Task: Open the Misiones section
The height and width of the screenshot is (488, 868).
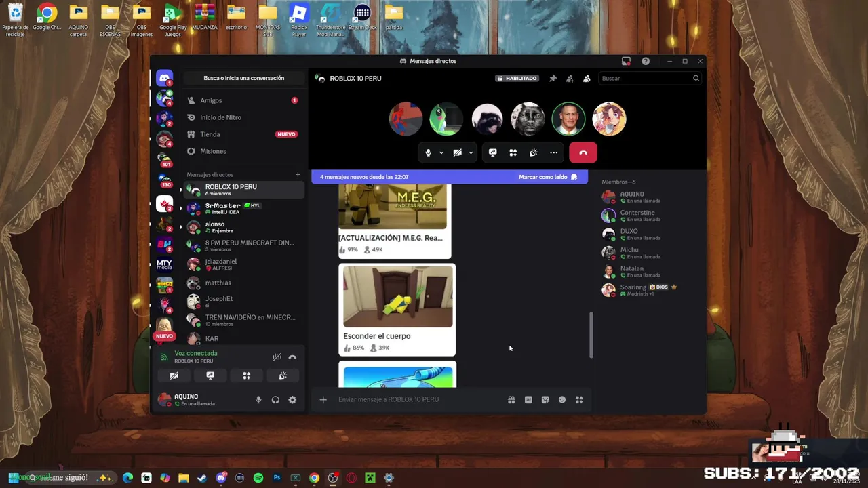Action: tap(243, 151)
